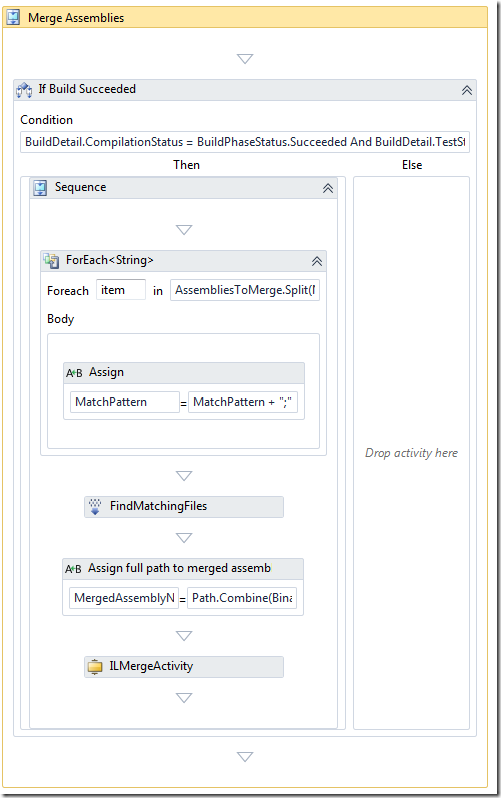
Task: Select the Sequence activity icon
Action: (x=40, y=188)
